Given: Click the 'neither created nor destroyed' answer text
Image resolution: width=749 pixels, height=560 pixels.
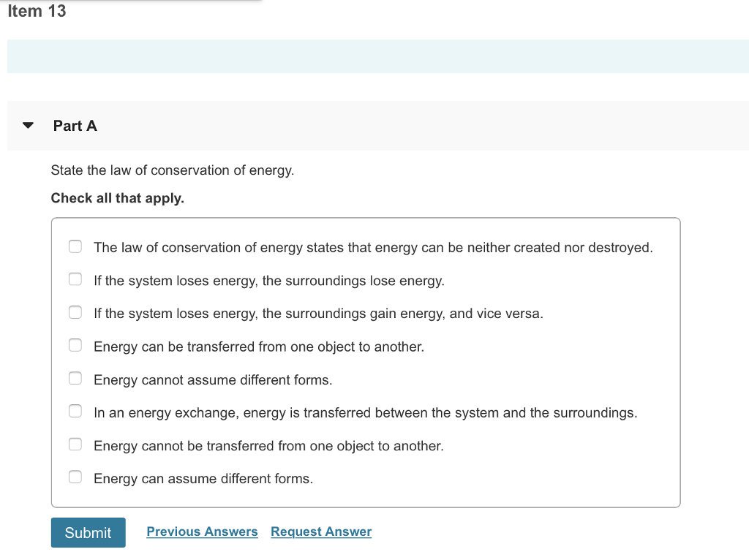Looking at the screenshot, I should [373, 248].
